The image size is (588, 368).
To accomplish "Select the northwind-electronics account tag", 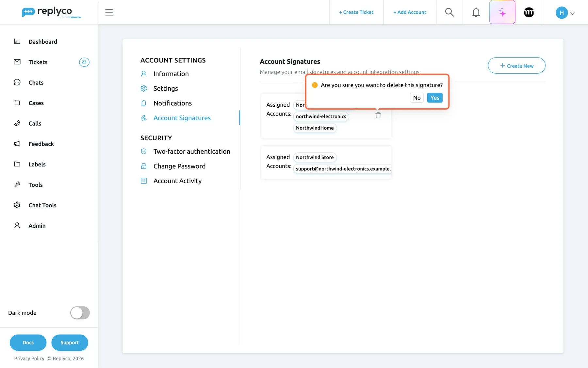I will tap(321, 116).
